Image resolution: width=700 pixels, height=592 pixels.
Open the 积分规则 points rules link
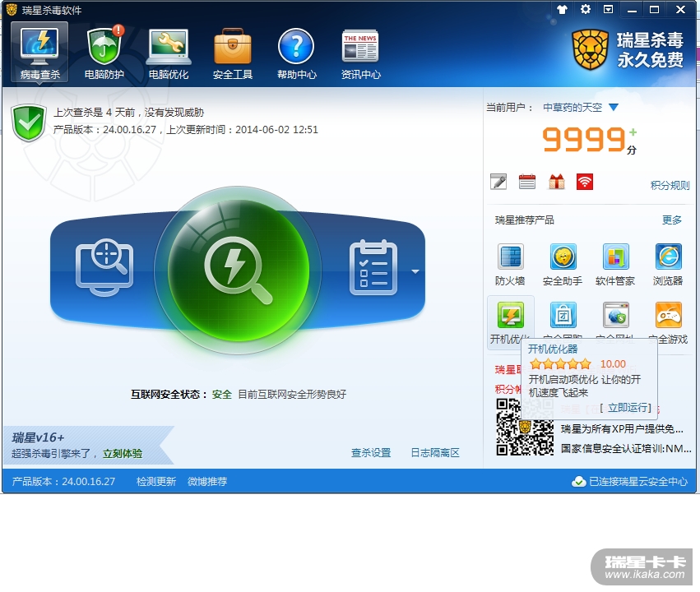pos(670,186)
